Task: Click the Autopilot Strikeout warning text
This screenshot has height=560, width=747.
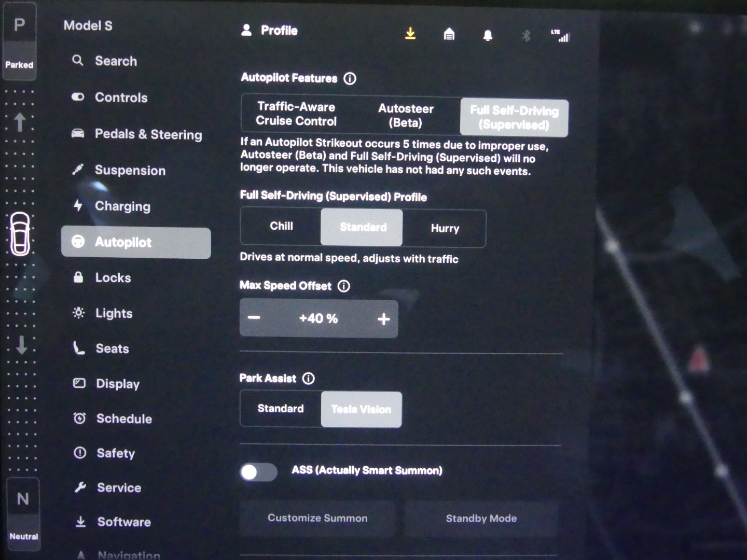Action: pos(394,156)
